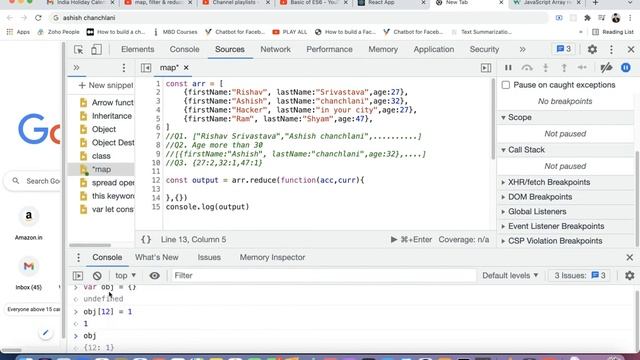640x360 pixels.
Task: Open the Security tab
Action: coord(484,49)
